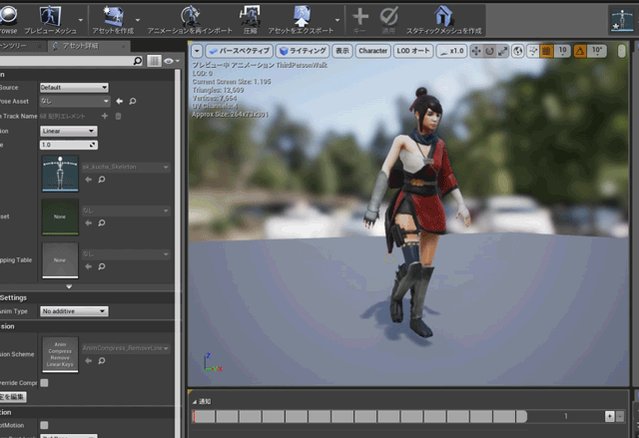Toggle rotation snapping in the viewport toolbar
Screen dimensions: 639x438
tap(580, 51)
